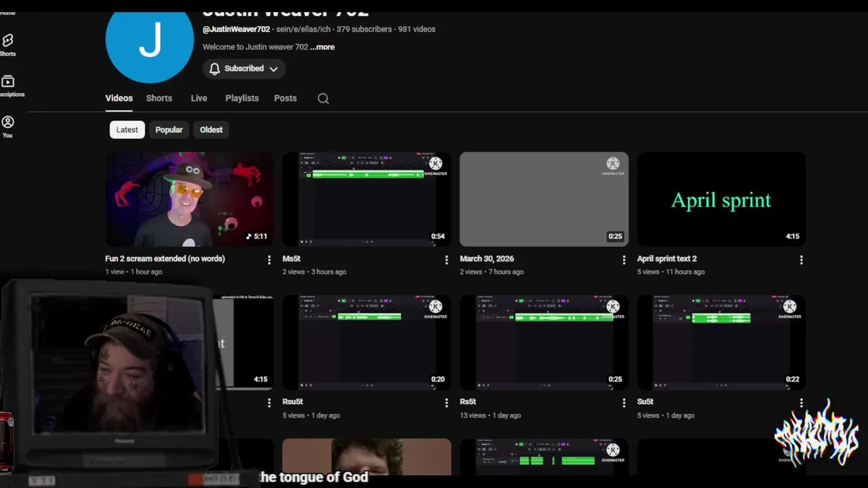This screenshot has width=868, height=488.
Task: Click the Fun 2 scream extended title
Action: tap(165, 259)
